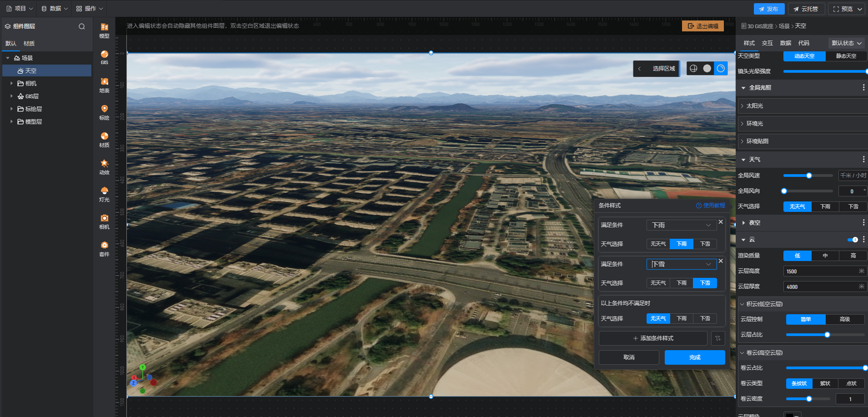Select 动态天空 sky type

[x=804, y=56]
